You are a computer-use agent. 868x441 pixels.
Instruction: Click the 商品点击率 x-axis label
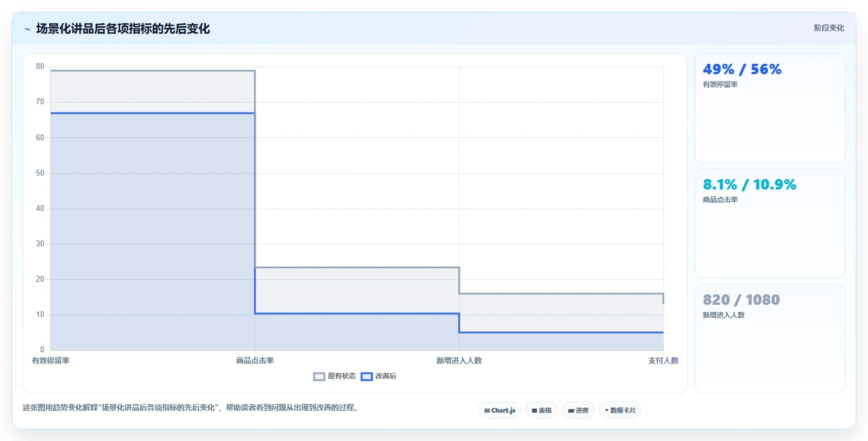(255, 360)
